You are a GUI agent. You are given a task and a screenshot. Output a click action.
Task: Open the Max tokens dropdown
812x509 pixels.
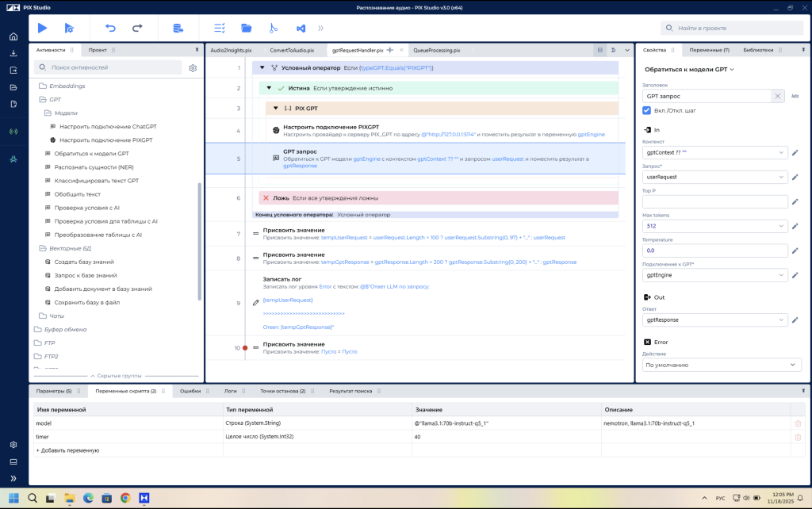781,226
